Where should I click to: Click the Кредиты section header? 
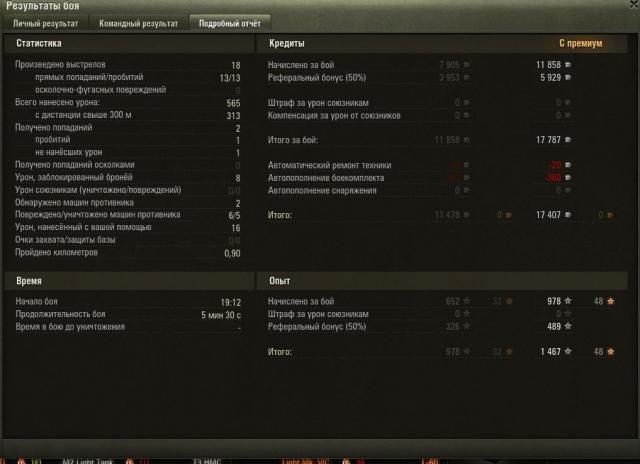(287, 43)
